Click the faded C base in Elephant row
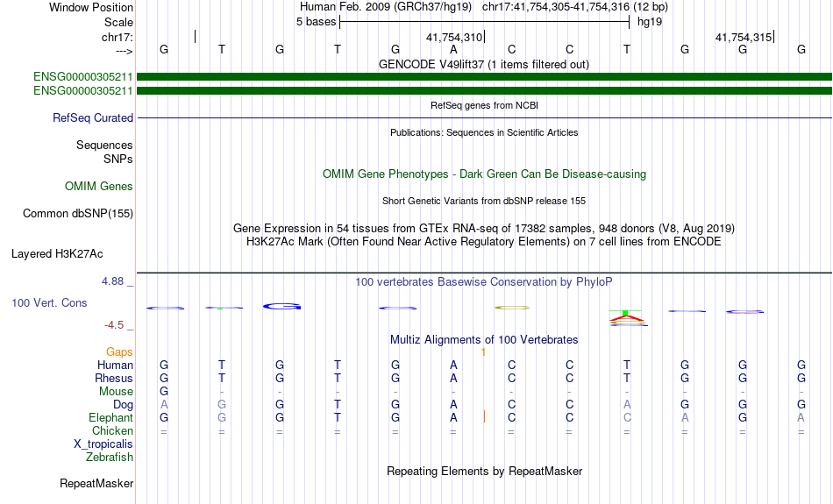833x504 pixels. (x=627, y=418)
